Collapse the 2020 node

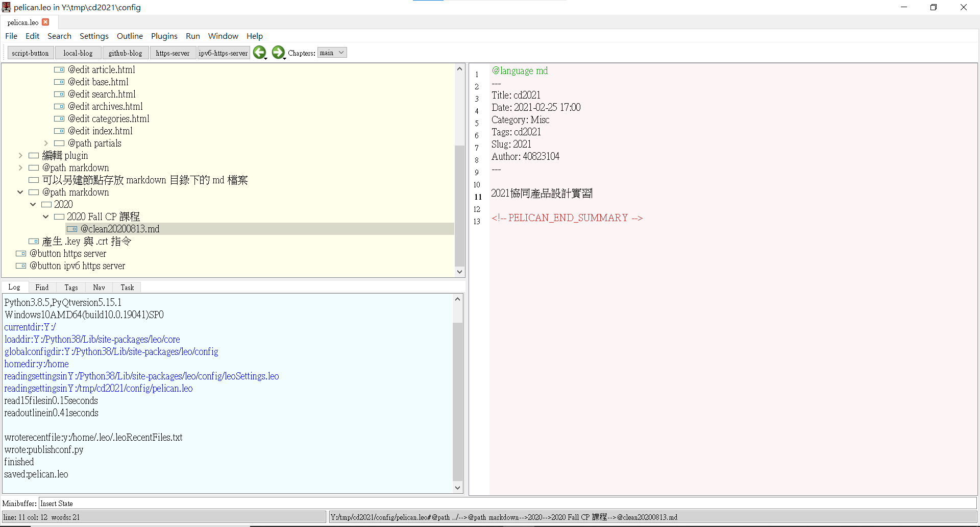point(33,204)
